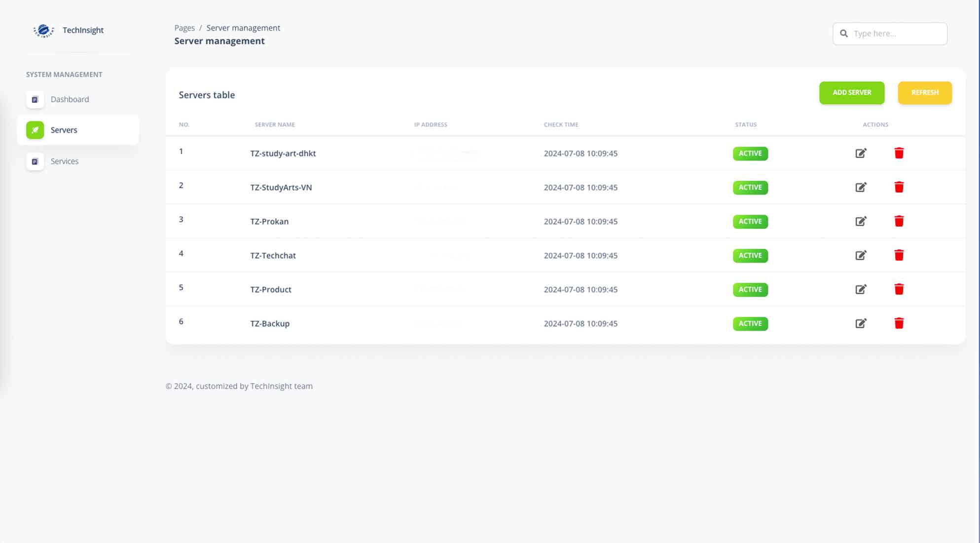Go to Pages breadcrumb link

pyautogui.click(x=184, y=28)
